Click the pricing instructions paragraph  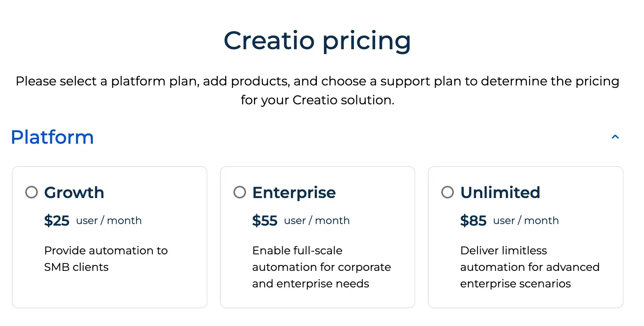(317, 91)
